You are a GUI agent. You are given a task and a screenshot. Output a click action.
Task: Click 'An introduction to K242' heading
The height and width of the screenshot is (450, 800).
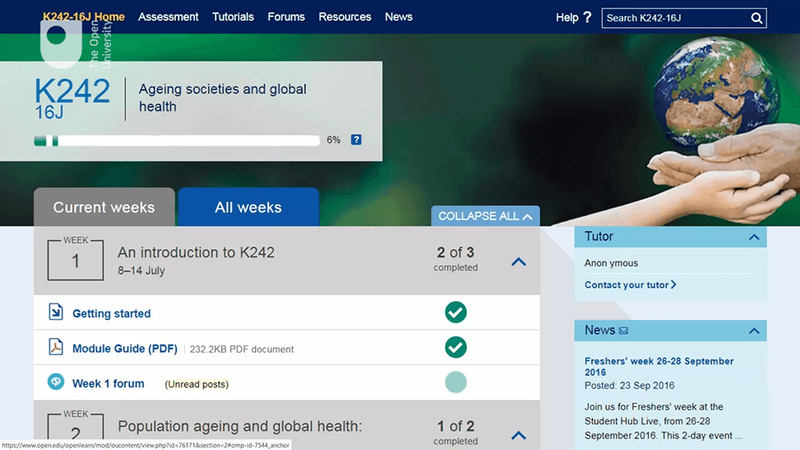[196, 252]
